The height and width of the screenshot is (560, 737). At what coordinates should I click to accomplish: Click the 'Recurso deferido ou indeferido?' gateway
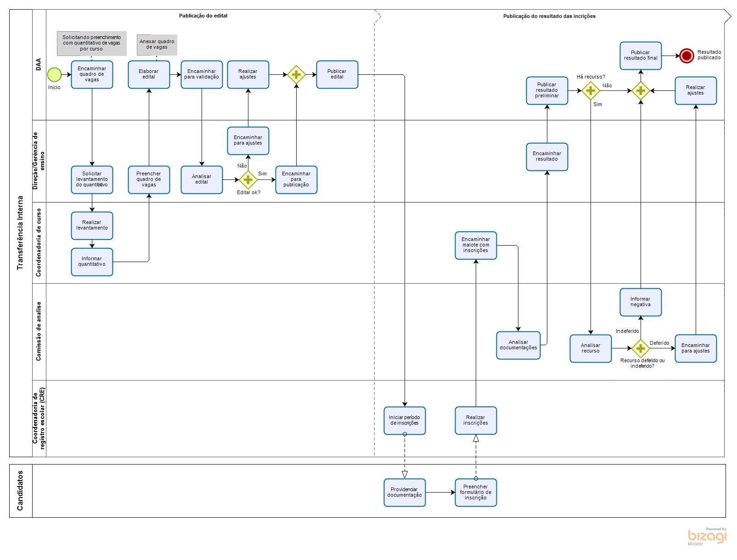pyautogui.click(x=641, y=348)
